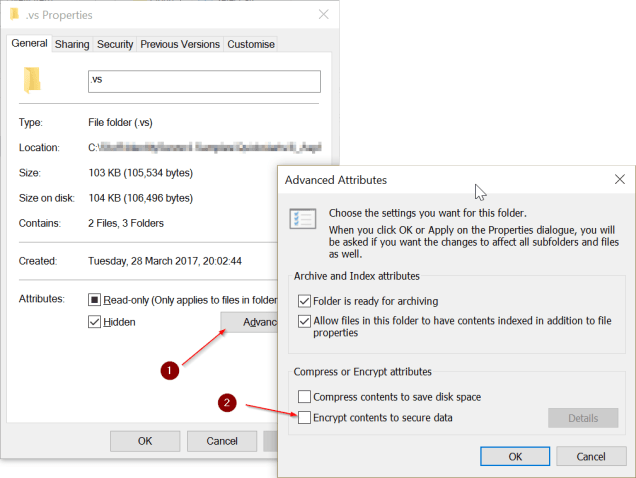Click OK in the .vs Properties window
This screenshot has height=478, width=636.
pos(145,441)
